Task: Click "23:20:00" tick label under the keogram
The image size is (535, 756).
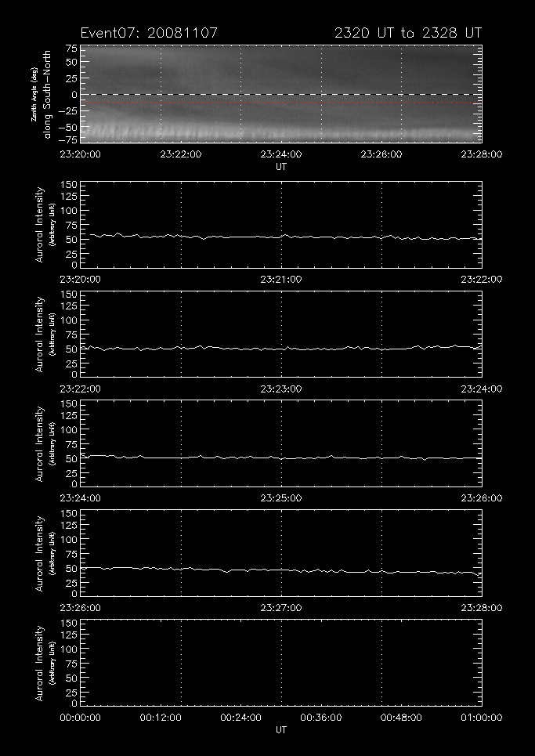Action: click(80, 154)
